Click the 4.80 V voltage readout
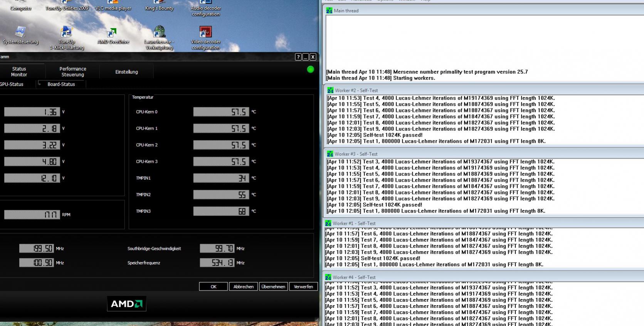The width and height of the screenshot is (644, 326). [32, 162]
